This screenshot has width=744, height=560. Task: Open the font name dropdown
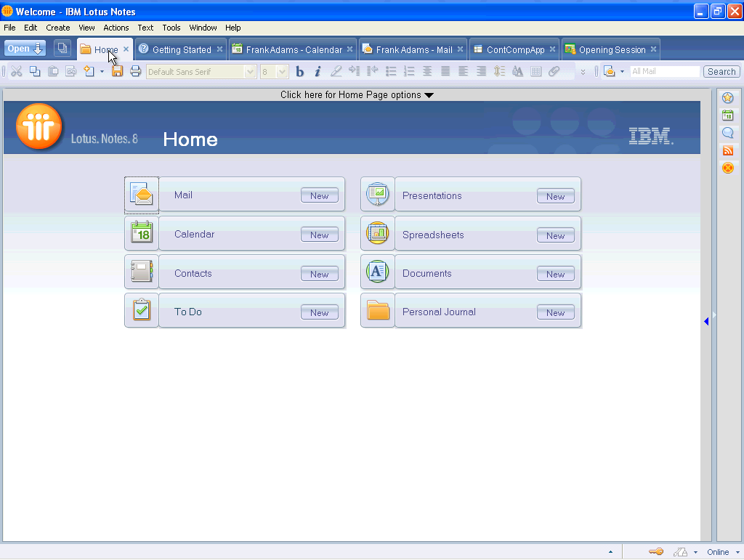(201, 71)
